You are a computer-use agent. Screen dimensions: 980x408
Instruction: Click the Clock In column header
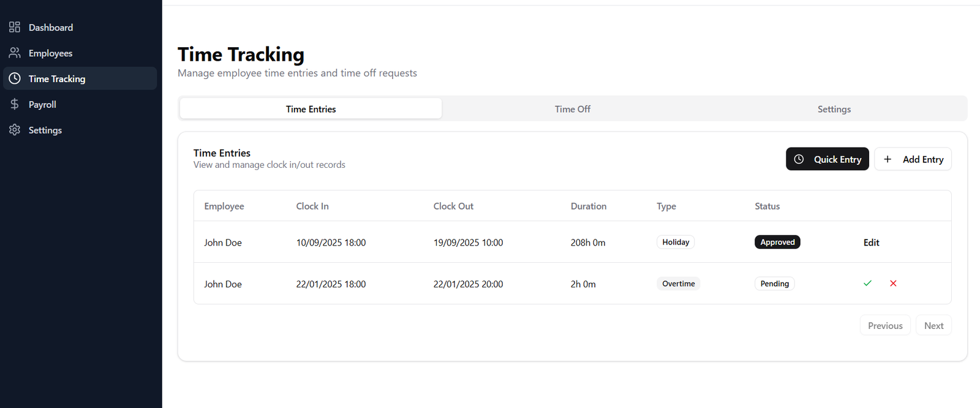coord(312,206)
